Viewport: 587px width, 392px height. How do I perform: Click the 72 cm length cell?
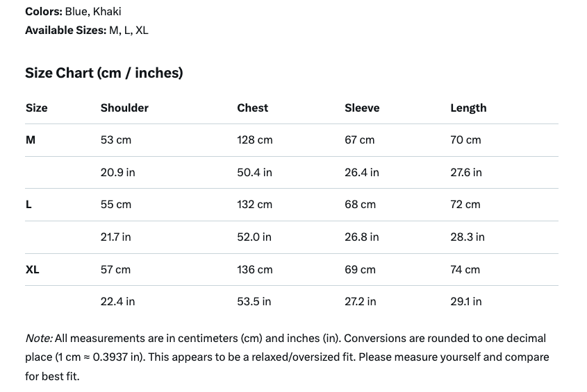[465, 205]
